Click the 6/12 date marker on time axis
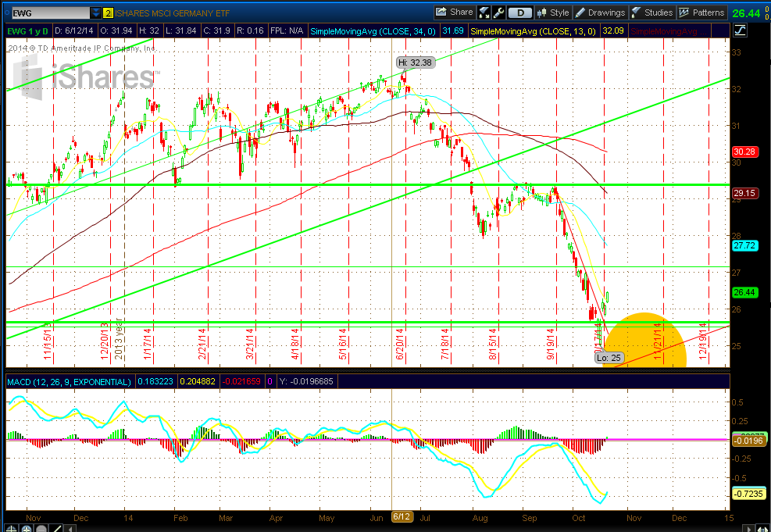 tap(401, 516)
